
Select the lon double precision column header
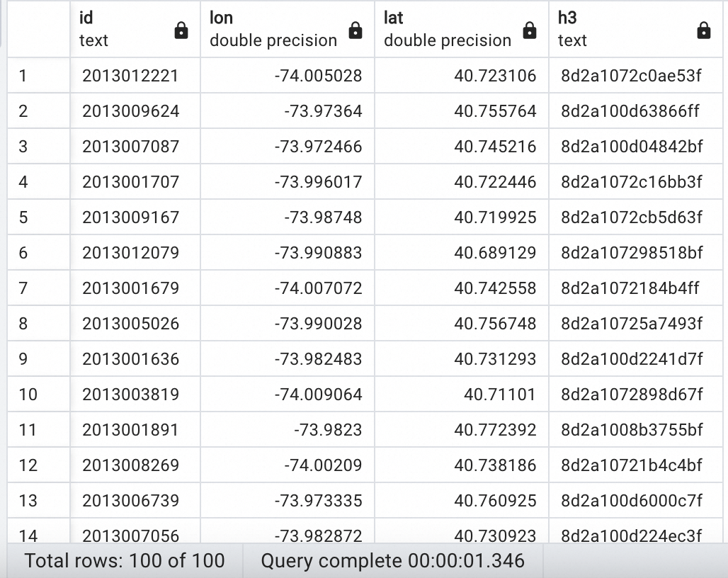(288, 29)
